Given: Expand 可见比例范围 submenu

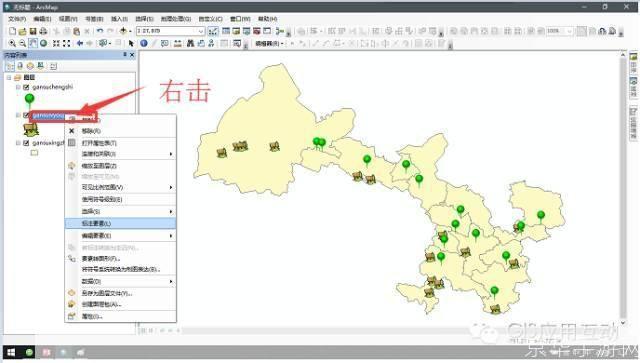Looking at the screenshot, I should 120,187.
